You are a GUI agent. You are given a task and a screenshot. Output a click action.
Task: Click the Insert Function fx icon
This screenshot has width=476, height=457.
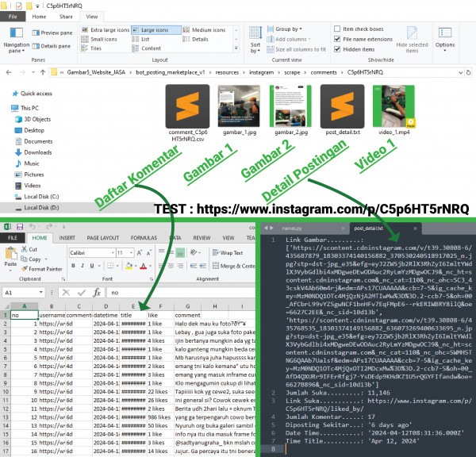97,293
